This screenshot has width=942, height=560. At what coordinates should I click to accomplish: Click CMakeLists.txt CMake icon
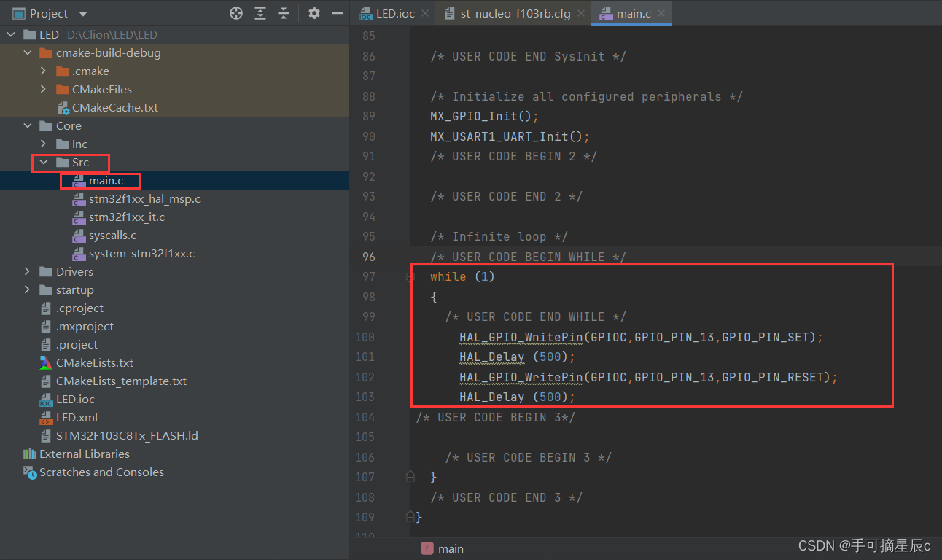[45, 362]
